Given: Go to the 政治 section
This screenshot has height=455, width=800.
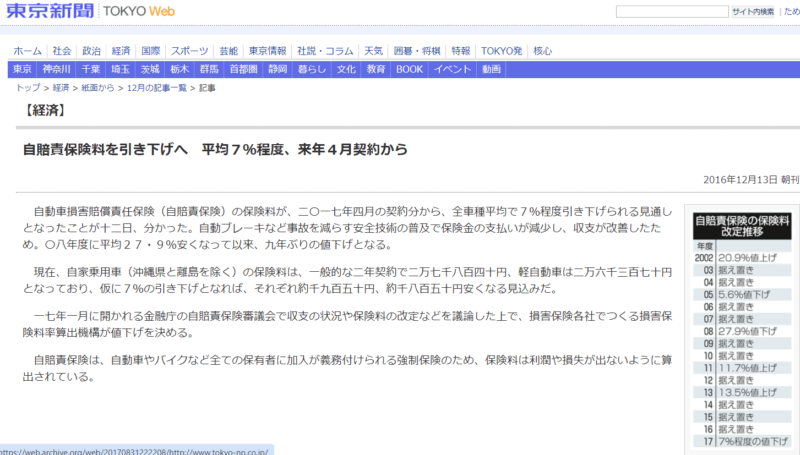Looking at the screenshot, I should pos(91,51).
